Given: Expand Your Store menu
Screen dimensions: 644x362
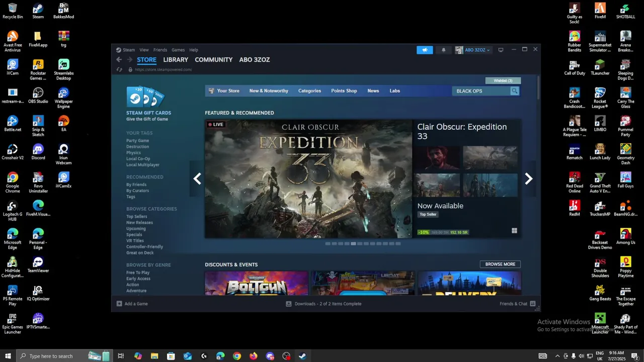Looking at the screenshot, I should [x=224, y=91].
